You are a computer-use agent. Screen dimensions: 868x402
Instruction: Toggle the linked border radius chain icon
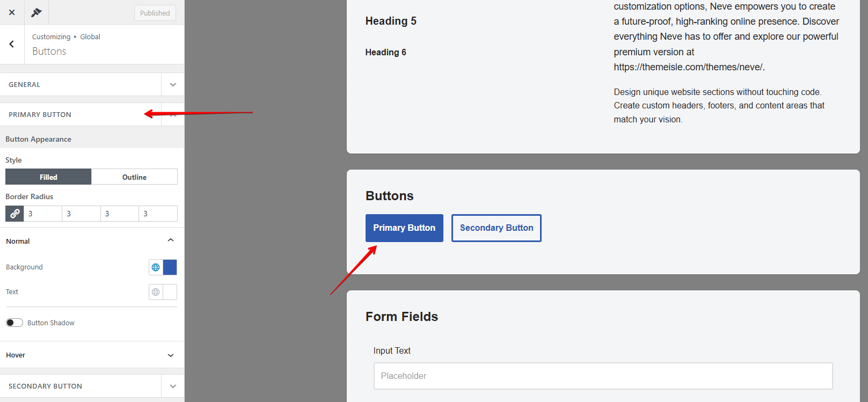[x=14, y=214]
